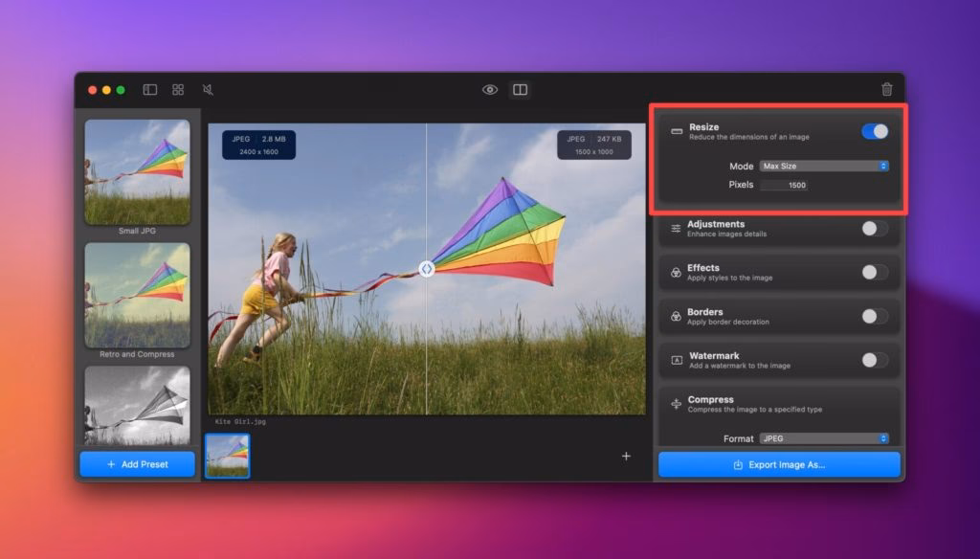
Task: Toggle the sidebar panel icon
Action: tap(150, 90)
